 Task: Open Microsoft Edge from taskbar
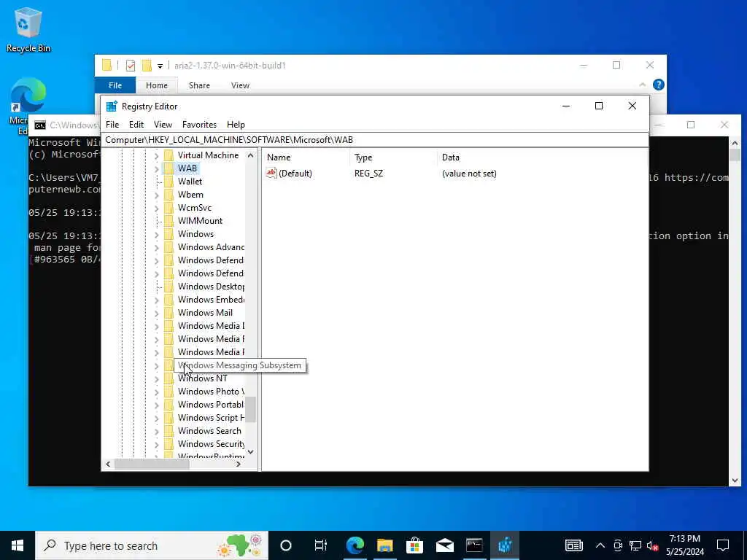click(355, 545)
